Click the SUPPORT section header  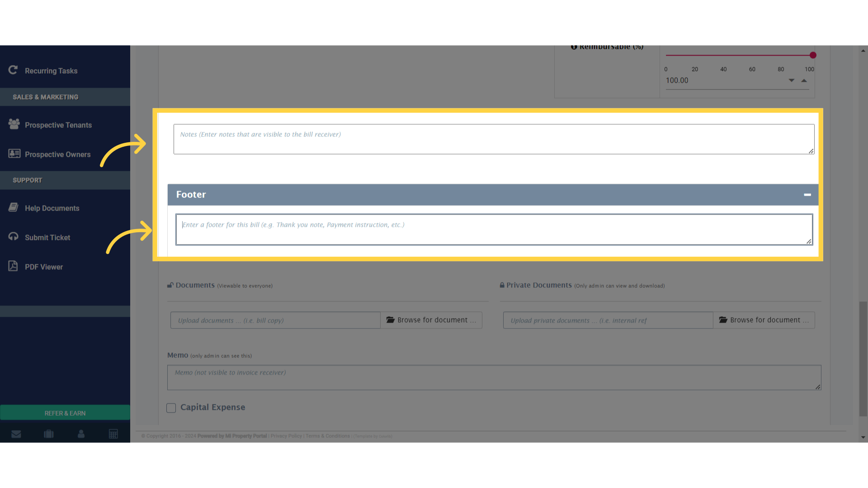65,180
